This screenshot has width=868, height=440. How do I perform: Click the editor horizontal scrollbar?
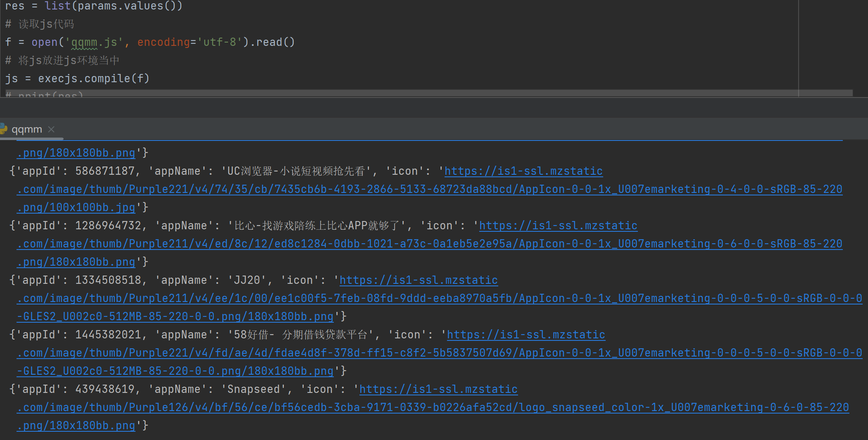pos(429,93)
